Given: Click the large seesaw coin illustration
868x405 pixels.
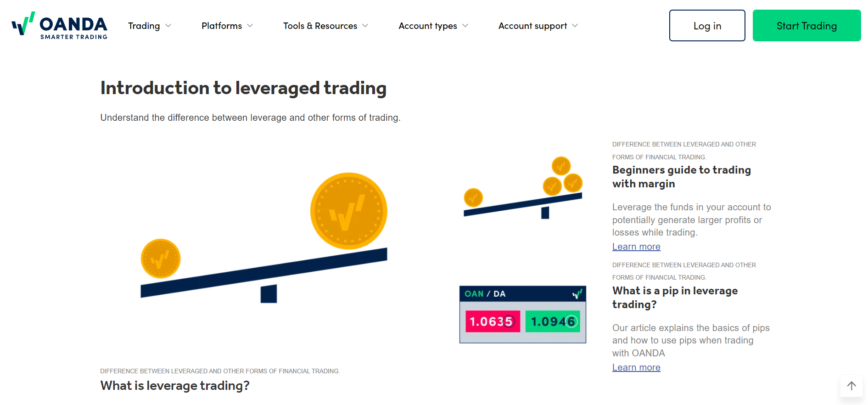Looking at the screenshot, I should click(x=264, y=239).
